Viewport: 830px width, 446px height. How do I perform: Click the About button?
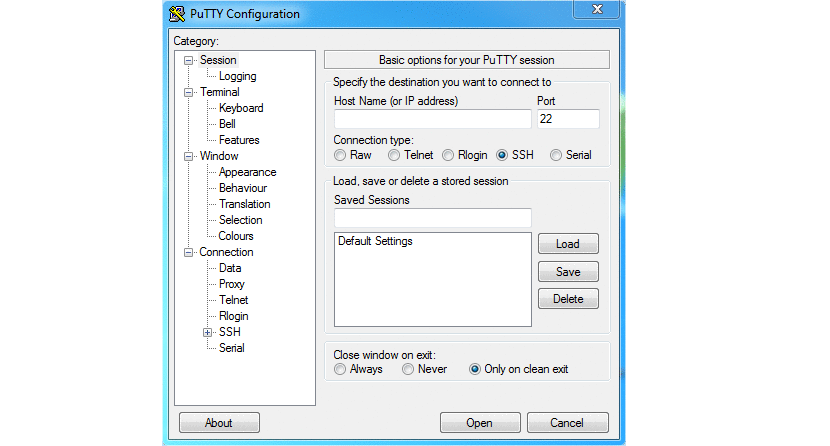(219, 423)
